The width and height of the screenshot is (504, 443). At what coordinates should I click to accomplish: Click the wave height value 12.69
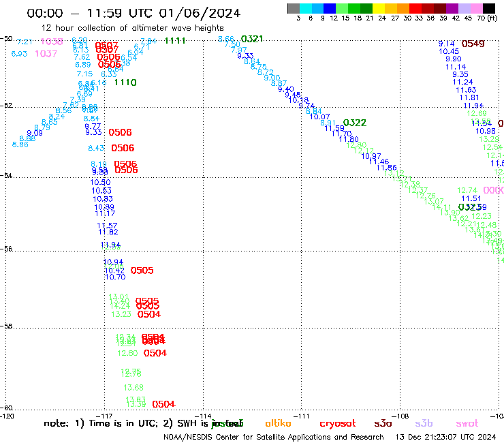coord(477,113)
